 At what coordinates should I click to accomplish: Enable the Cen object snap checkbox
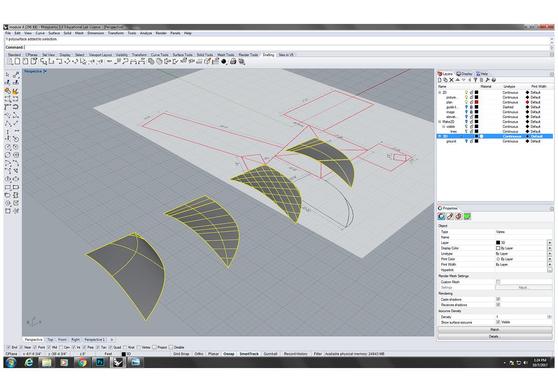pyautogui.click(x=61, y=347)
